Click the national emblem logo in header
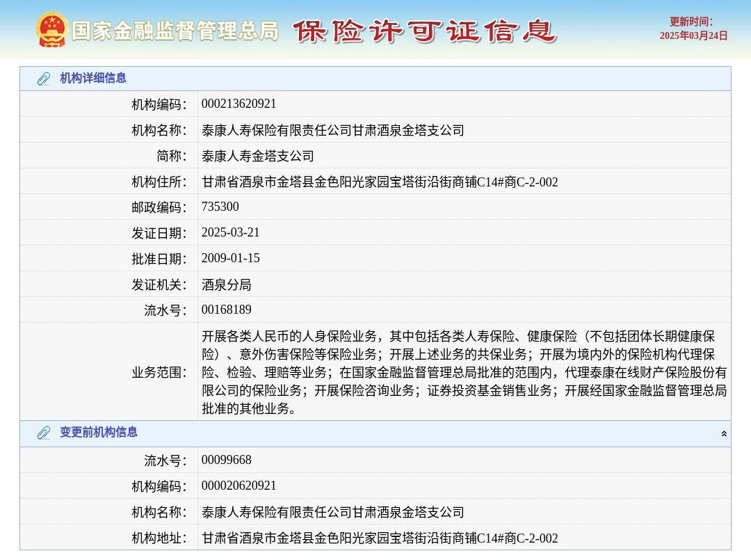 pos(51,30)
